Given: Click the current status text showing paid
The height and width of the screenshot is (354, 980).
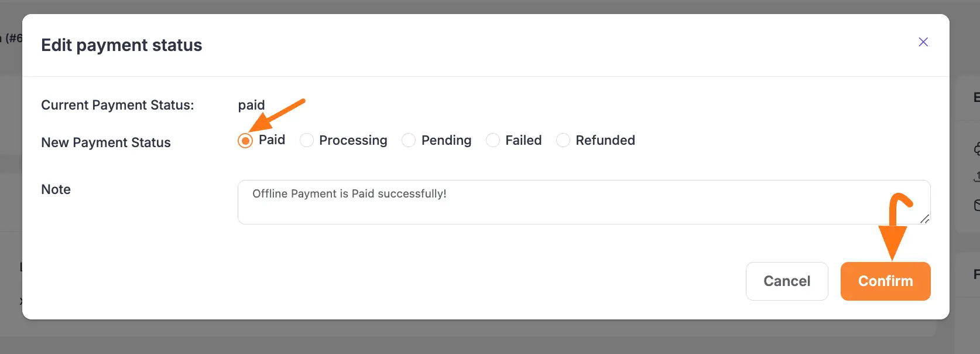Looking at the screenshot, I should pyautogui.click(x=251, y=104).
